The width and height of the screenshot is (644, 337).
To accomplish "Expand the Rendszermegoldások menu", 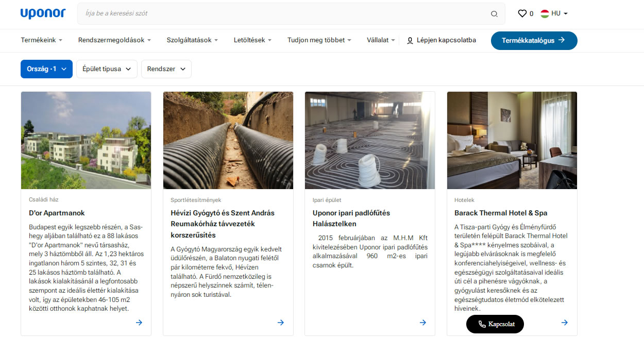I will coord(114,40).
